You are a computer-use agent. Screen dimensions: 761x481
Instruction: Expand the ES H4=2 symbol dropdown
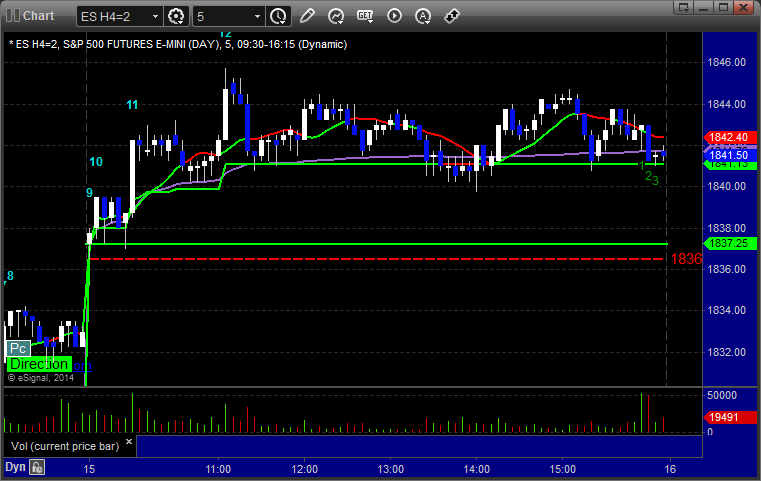point(155,17)
